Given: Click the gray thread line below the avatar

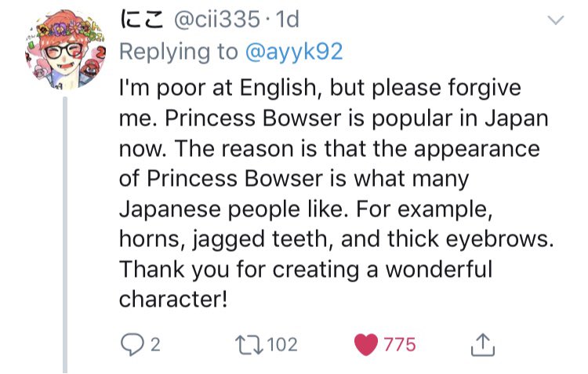Looking at the screenshot, I should click(x=65, y=235).
